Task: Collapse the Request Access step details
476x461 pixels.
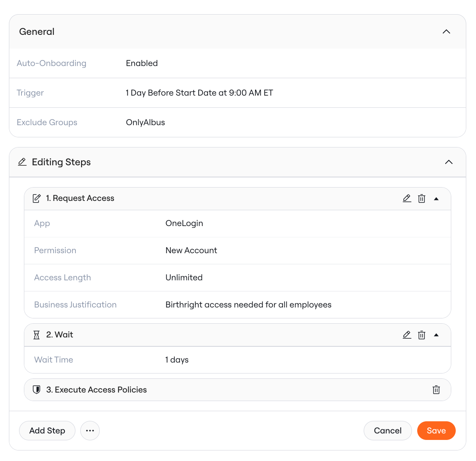Action: [x=436, y=198]
